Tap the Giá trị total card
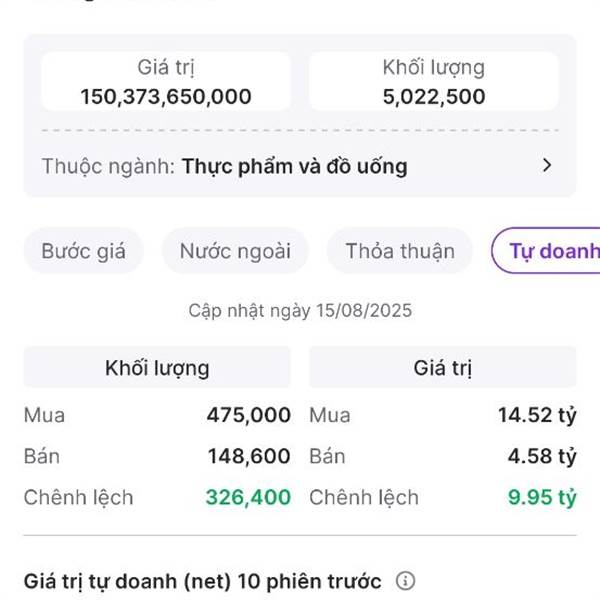 point(166,82)
